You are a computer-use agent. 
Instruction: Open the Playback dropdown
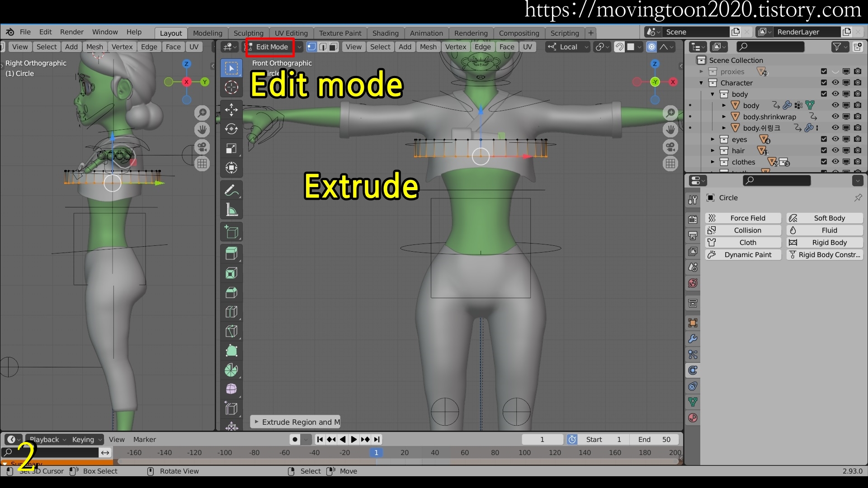(x=47, y=439)
